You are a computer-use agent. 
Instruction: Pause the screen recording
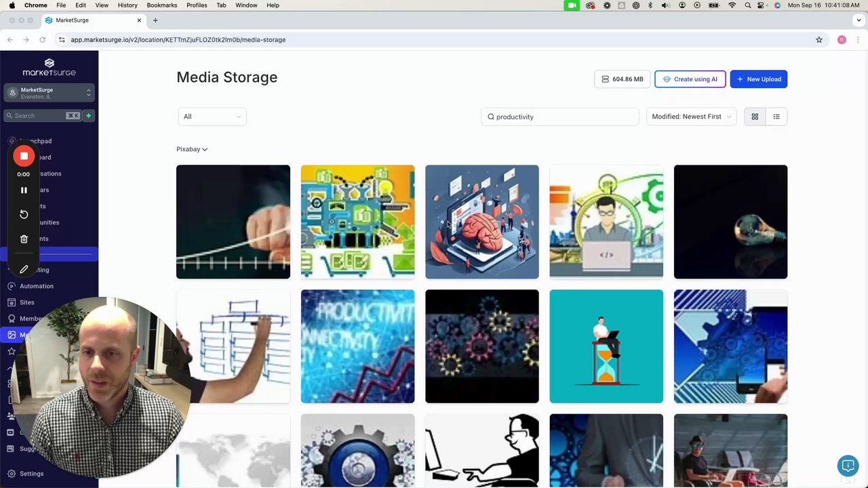[24, 190]
